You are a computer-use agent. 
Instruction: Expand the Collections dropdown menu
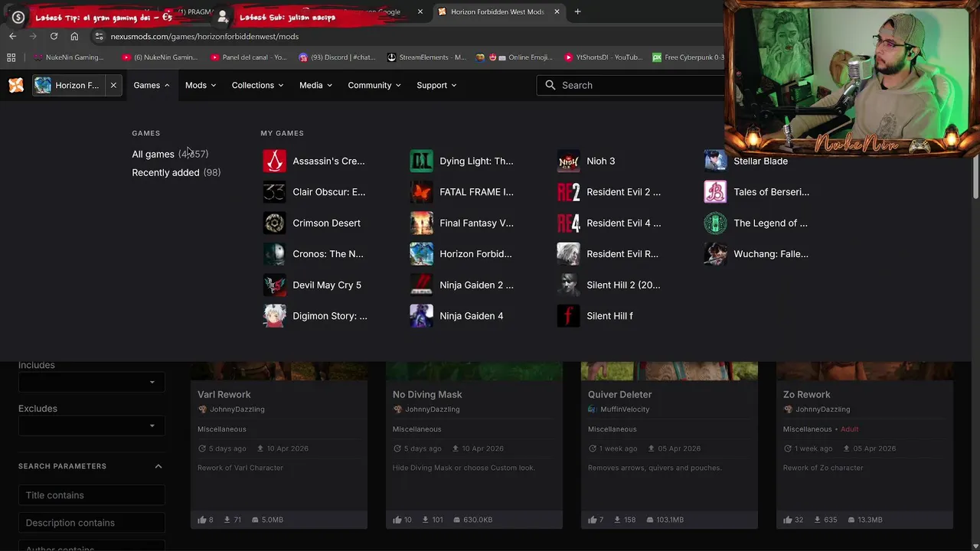(x=257, y=85)
